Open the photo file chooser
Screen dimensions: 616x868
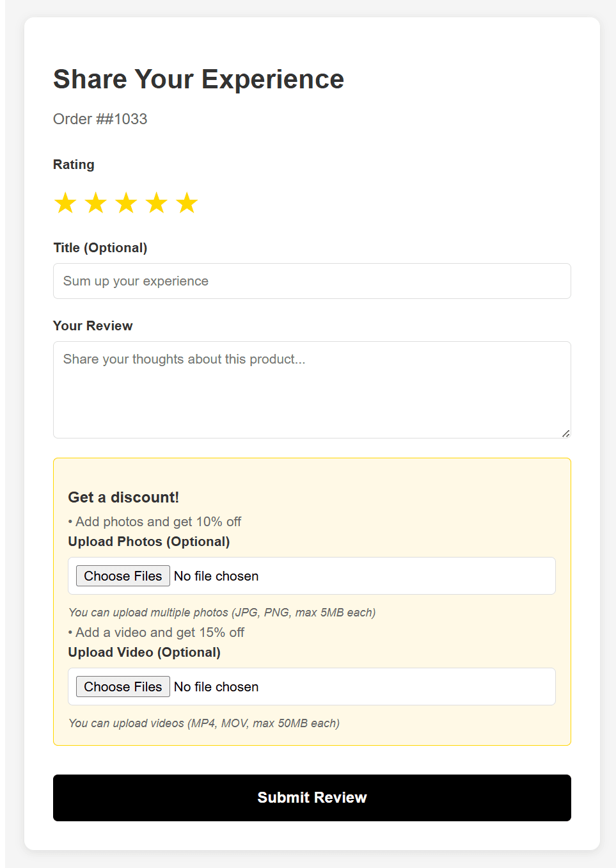[x=122, y=575]
